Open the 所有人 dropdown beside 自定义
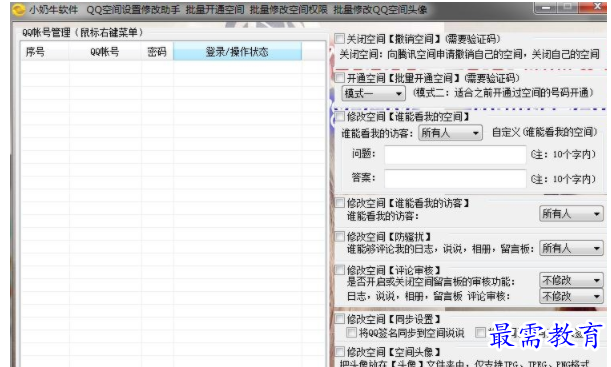The image size is (611, 367). click(x=450, y=133)
